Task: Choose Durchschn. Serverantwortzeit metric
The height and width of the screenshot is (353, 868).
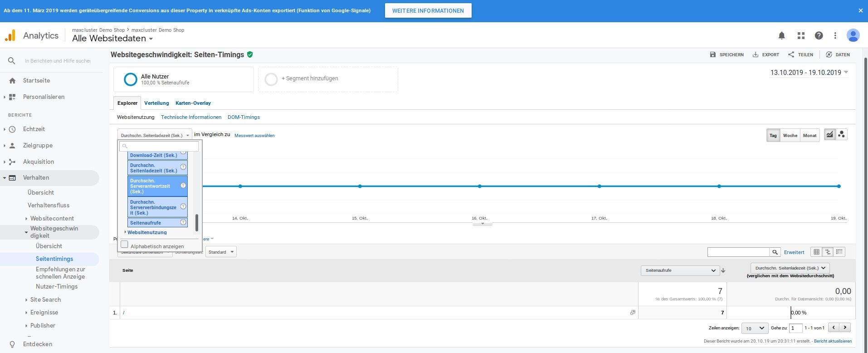Action: 157,186
